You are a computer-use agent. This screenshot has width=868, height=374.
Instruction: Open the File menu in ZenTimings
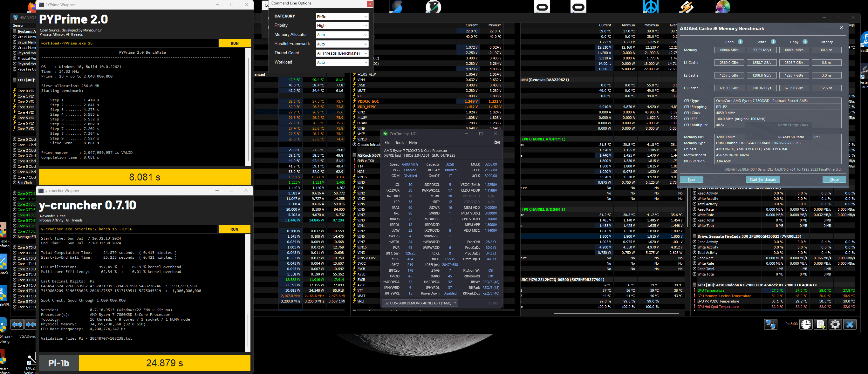(387, 143)
